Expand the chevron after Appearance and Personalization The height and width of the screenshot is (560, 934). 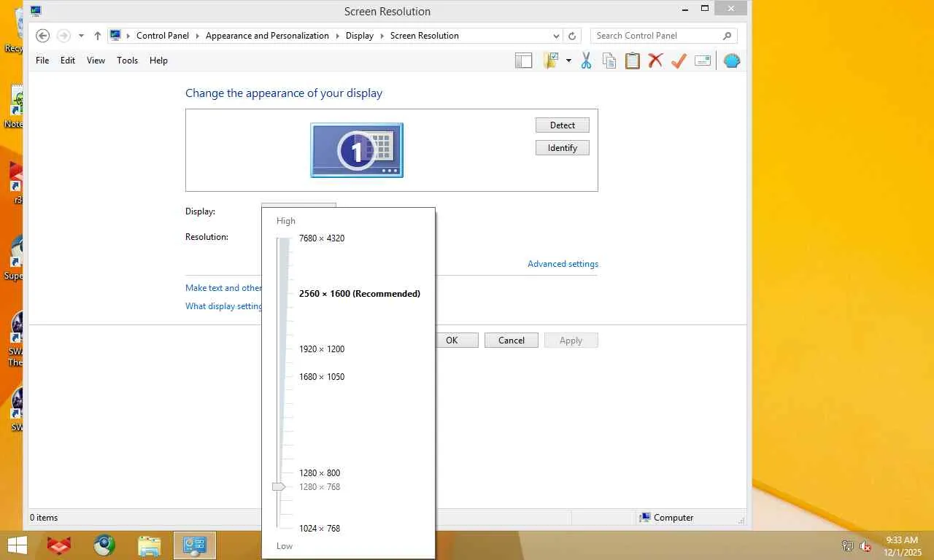click(337, 36)
